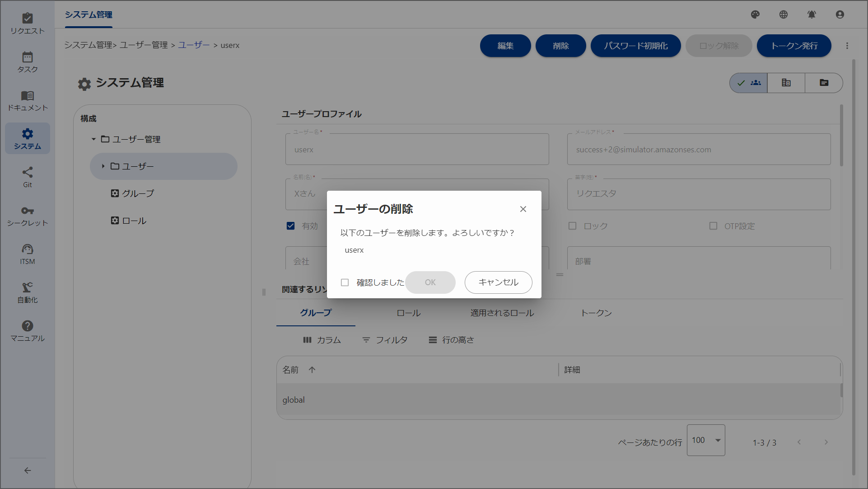Open the リクエスト sidebar icon
Image resolution: width=868 pixels, height=489 pixels.
(28, 24)
